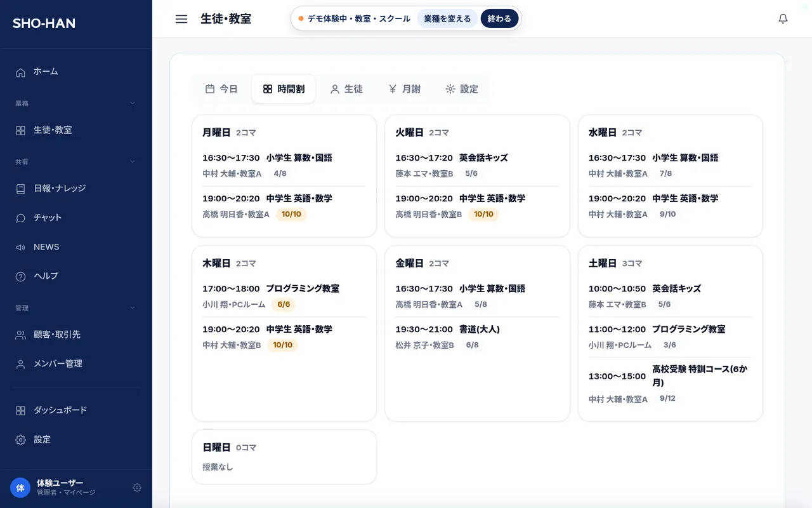Click the チャット speech bubble icon
Viewport: 812px width, 508px height.
pos(21,218)
